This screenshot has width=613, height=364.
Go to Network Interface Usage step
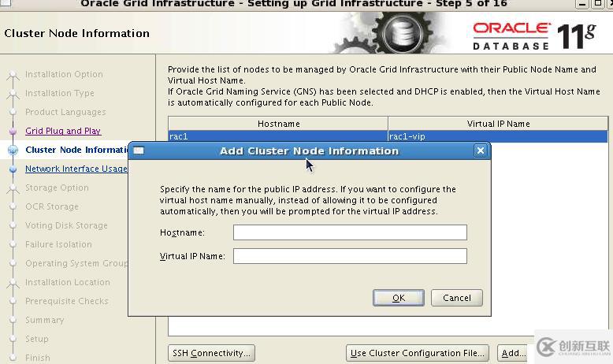76,169
